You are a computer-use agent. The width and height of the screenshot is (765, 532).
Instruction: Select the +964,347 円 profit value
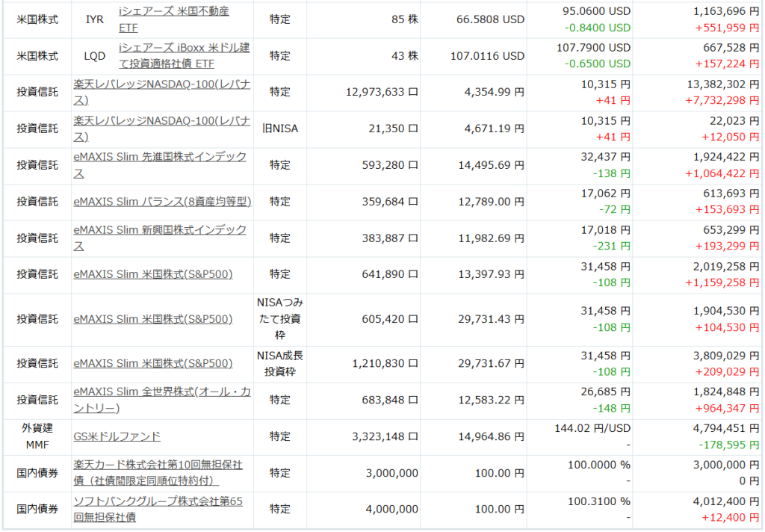(728, 409)
